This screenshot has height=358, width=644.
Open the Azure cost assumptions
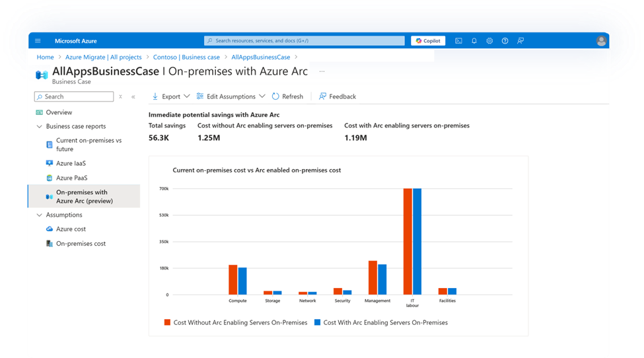point(71,229)
